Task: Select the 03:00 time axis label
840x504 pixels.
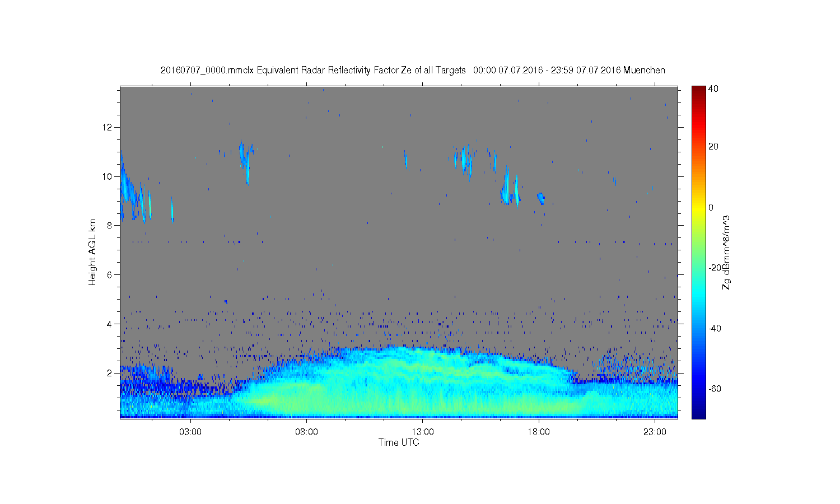Action: [190, 432]
